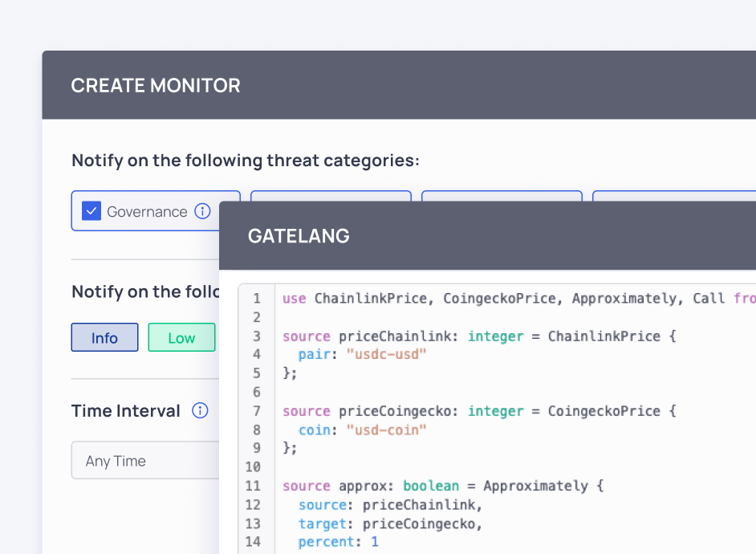Image resolution: width=756 pixels, height=554 pixels.
Task: Click line number 1 in editor gutter
Action: point(256,299)
